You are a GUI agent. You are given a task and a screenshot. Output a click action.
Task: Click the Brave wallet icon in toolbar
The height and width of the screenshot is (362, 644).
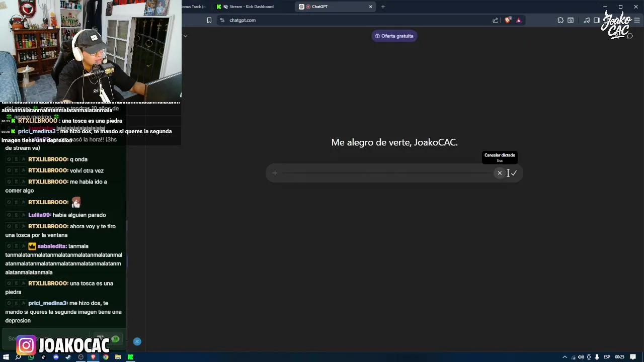point(571,20)
